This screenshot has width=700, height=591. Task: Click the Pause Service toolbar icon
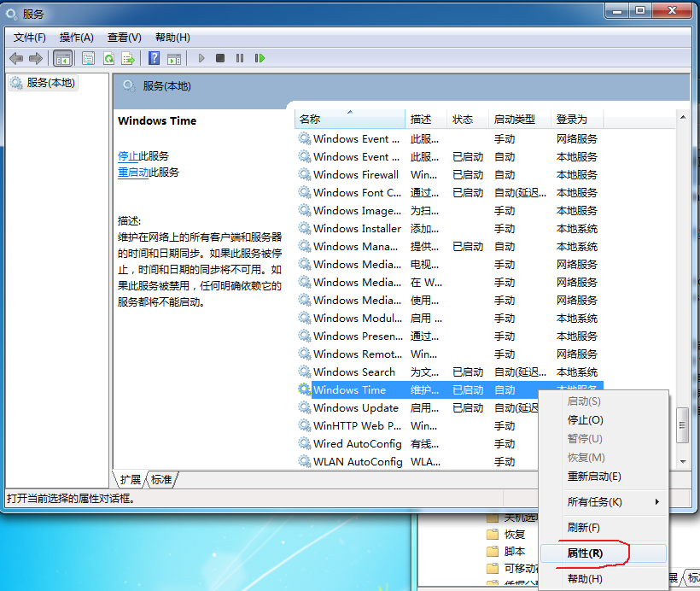pos(240,58)
